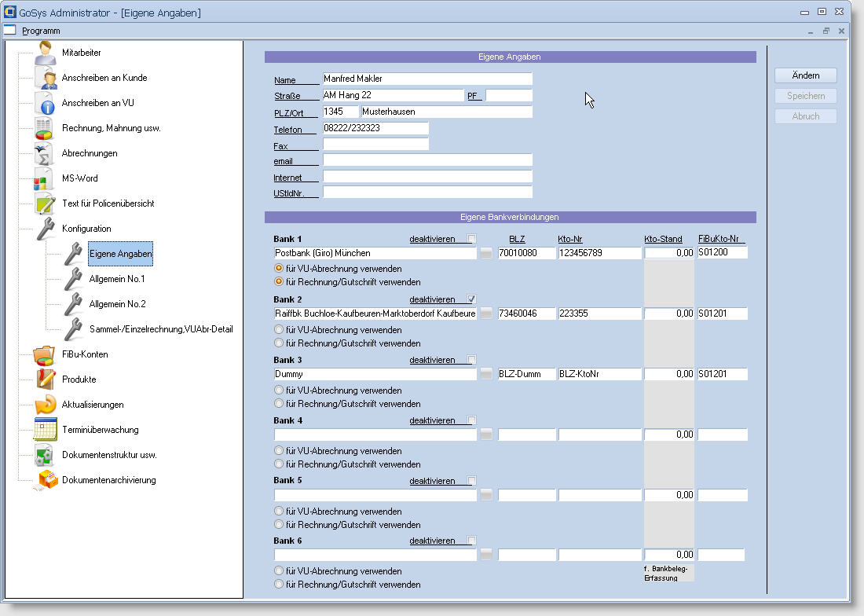Uncheck the Bank 2 deaktivieren checkbox

pos(471,299)
